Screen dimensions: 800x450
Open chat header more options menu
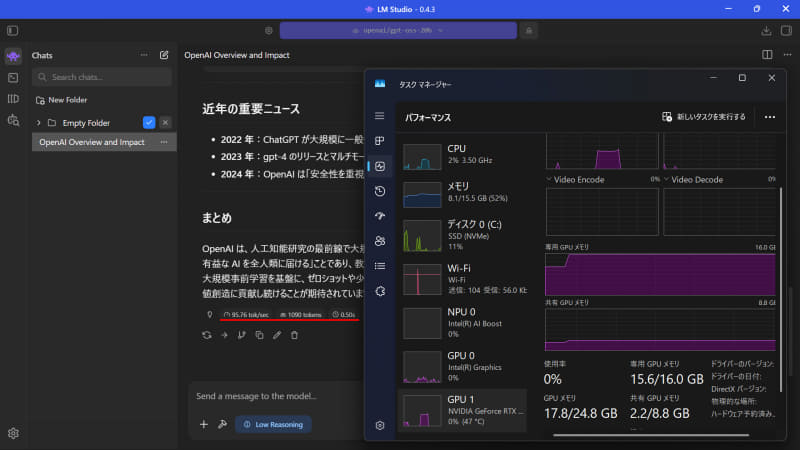pos(788,55)
